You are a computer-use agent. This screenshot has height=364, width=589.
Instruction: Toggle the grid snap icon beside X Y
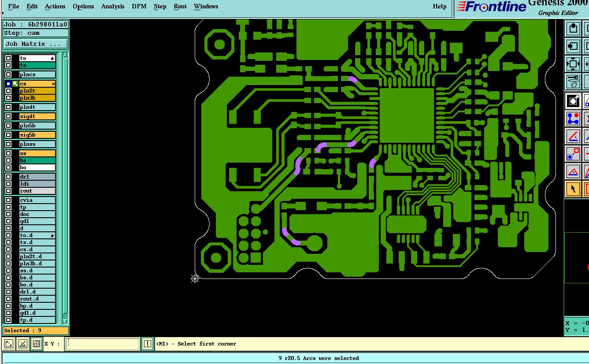tap(37, 344)
